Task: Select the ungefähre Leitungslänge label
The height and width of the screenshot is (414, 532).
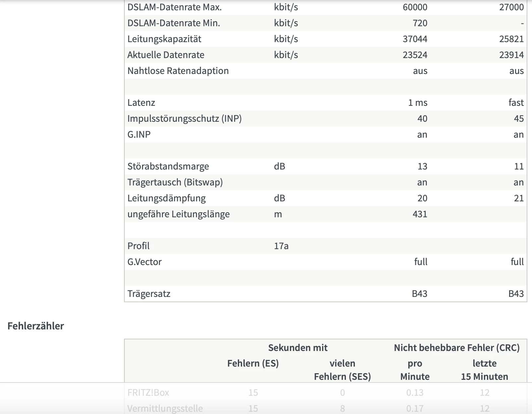Action: [x=178, y=214]
